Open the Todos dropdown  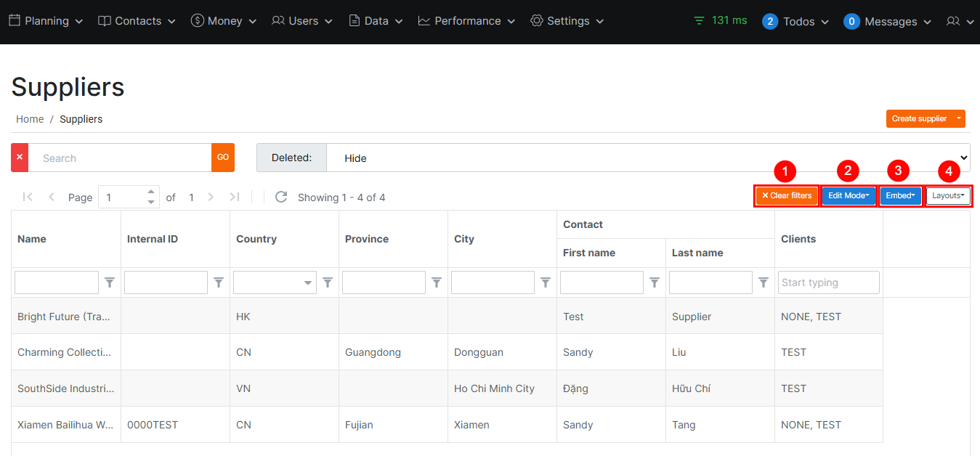coord(795,22)
